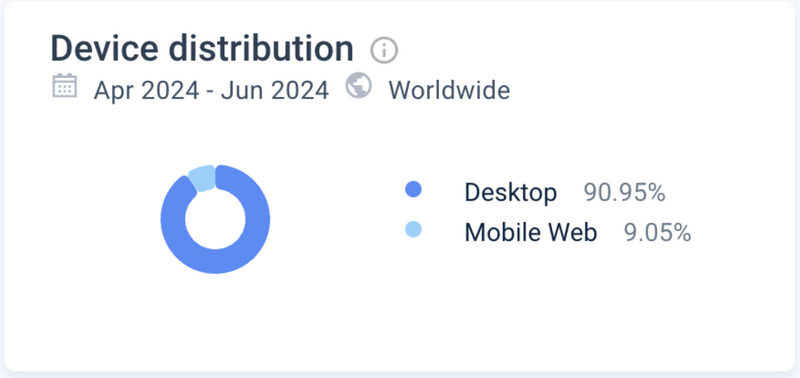Click the bottom of the blue donut ring
The width and height of the screenshot is (800, 378).
coord(215,262)
